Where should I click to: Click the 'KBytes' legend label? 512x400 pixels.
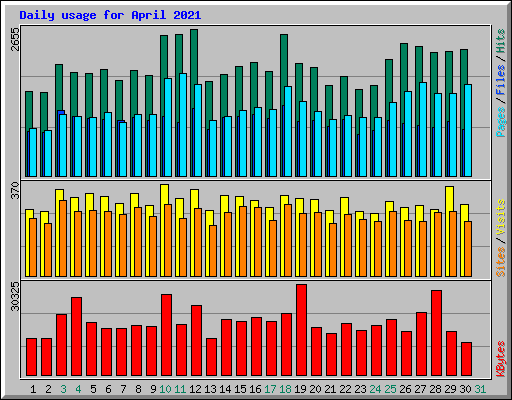point(501,359)
